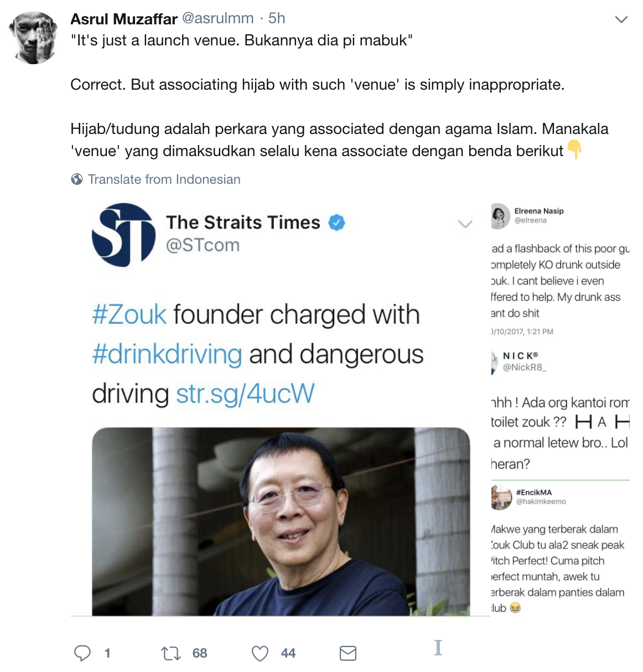Click the globe icon beside Translate
Image resolution: width=643 pixels, height=672 pixels.
pos(77,179)
